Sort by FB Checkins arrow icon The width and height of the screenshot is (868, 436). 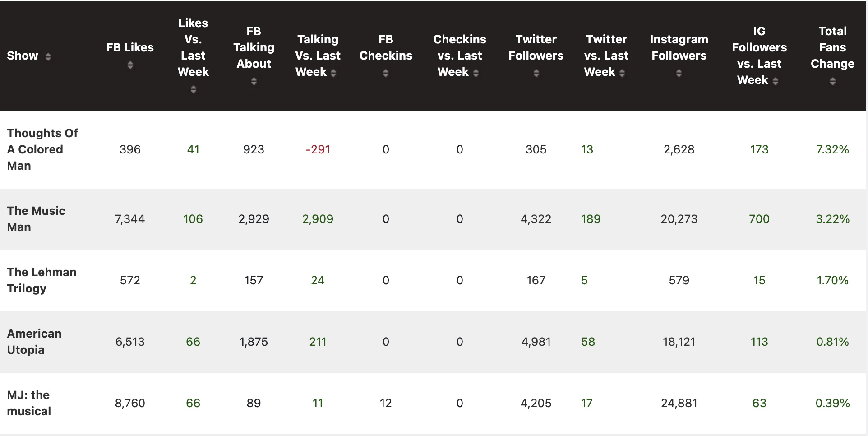[x=386, y=73]
